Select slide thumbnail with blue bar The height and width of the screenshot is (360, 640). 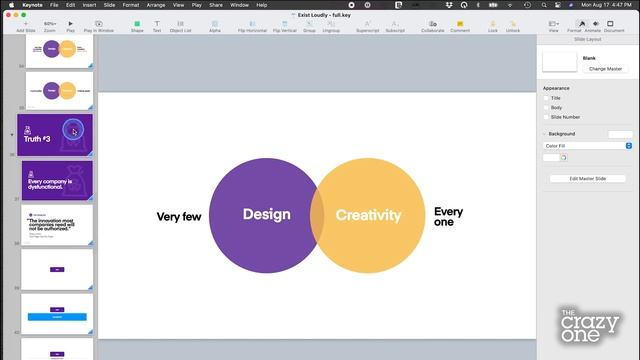coord(57,314)
